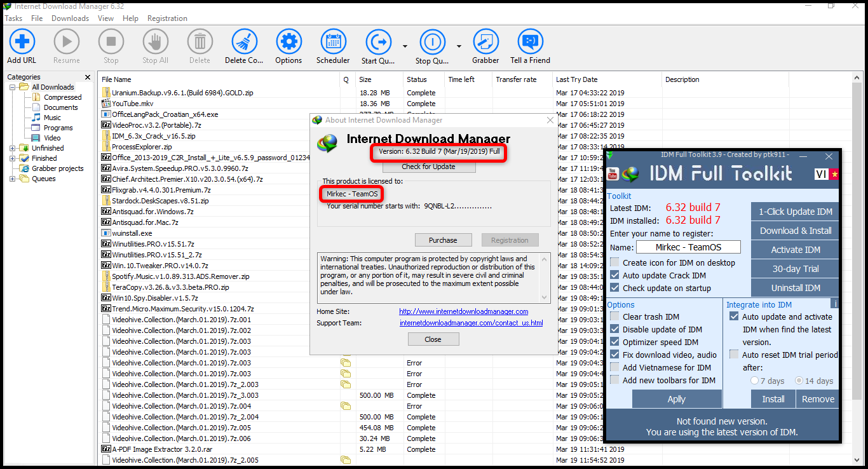Click the Purchase button in About dialog
This screenshot has width=868, height=469.
pos(443,240)
